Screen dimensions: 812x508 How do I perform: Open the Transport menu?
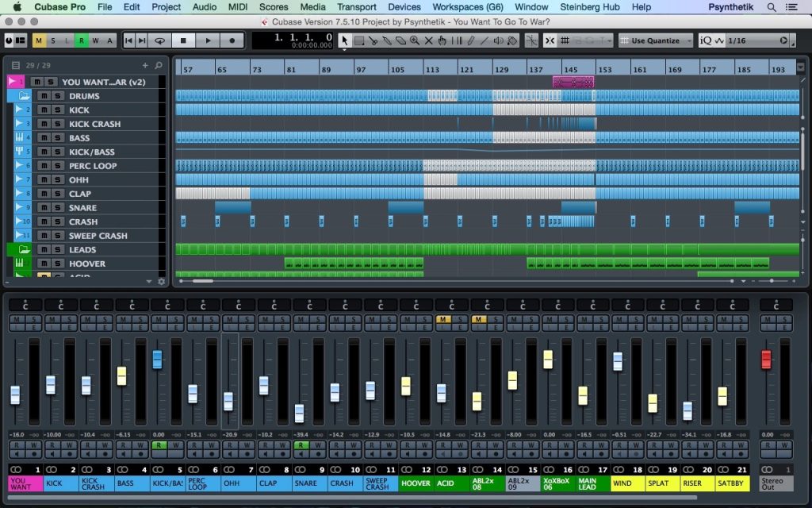pyautogui.click(x=357, y=7)
